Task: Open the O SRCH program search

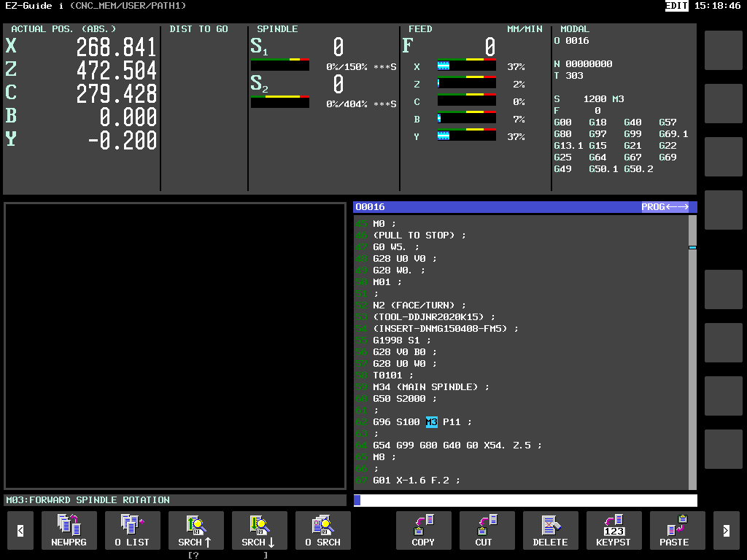Action: click(323, 531)
